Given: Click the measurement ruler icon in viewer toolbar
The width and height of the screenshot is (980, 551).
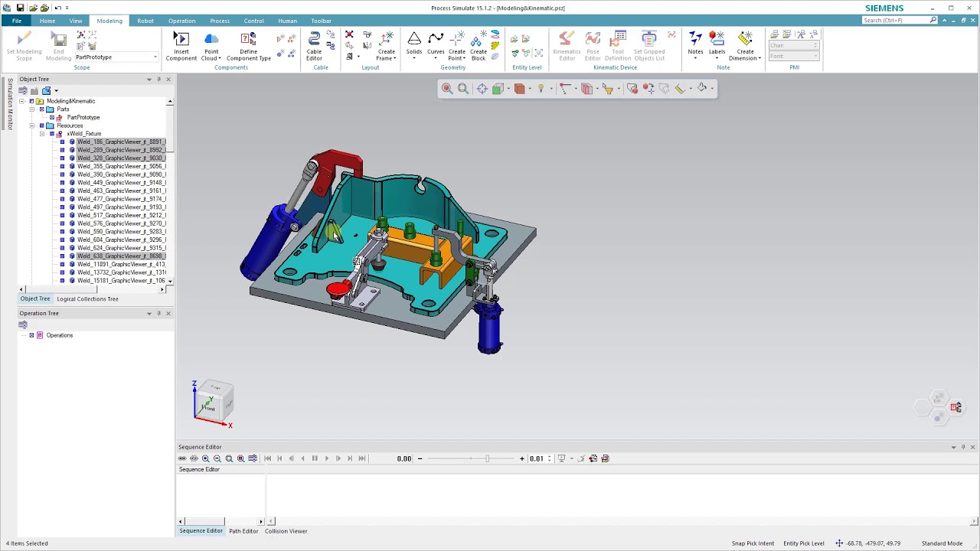Looking at the screenshot, I should (680, 89).
